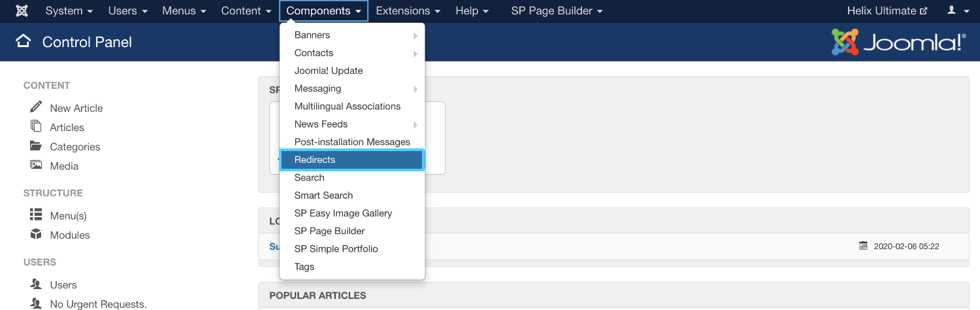
Task: Select Tags from the Components menu
Action: point(304,267)
